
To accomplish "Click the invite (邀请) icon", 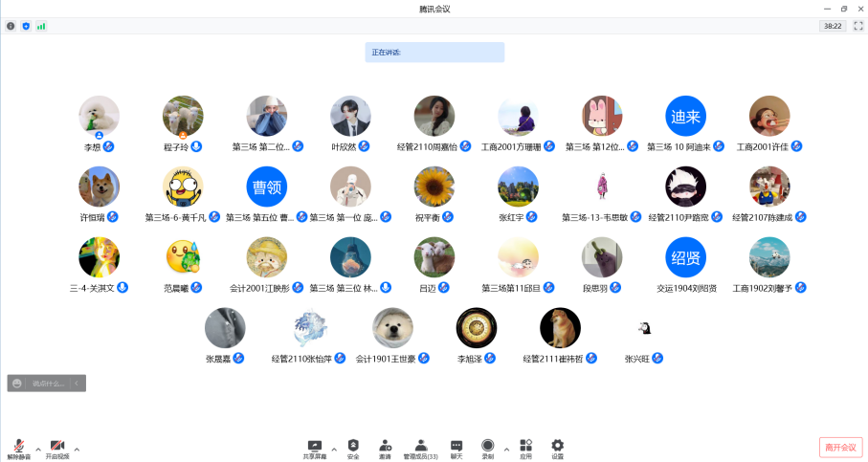I will tap(385, 448).
